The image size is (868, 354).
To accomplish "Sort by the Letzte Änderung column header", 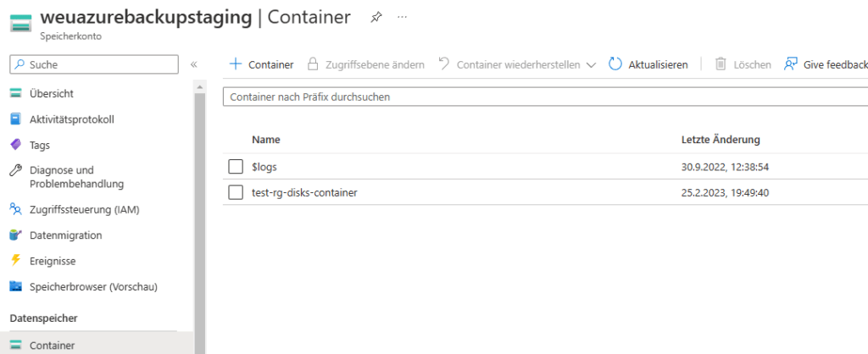I will tap(721, 140).
